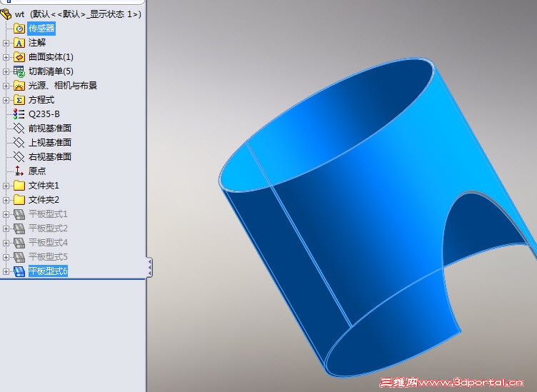
Task: Collapse the feature tree panel handle
Action: 150,267
